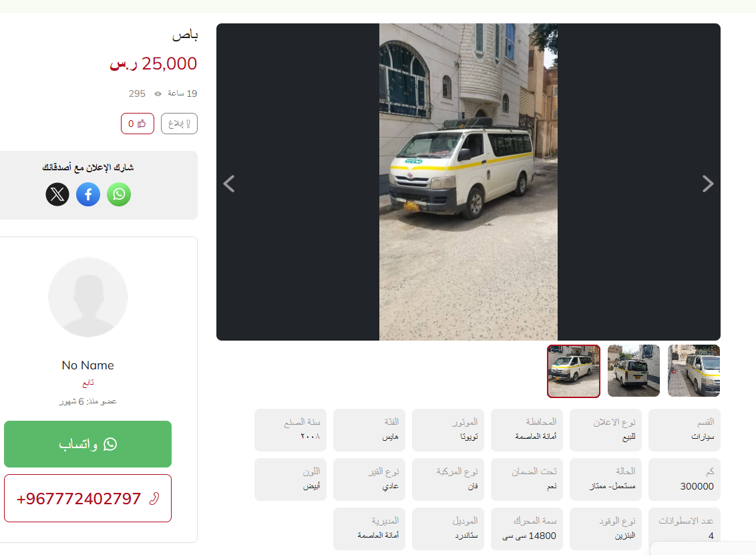Image resolution: width=756 pixels, height=555 pixels.
Task: Click the No Name seller name
Action: pyautogui.click(x=87, y=365)
